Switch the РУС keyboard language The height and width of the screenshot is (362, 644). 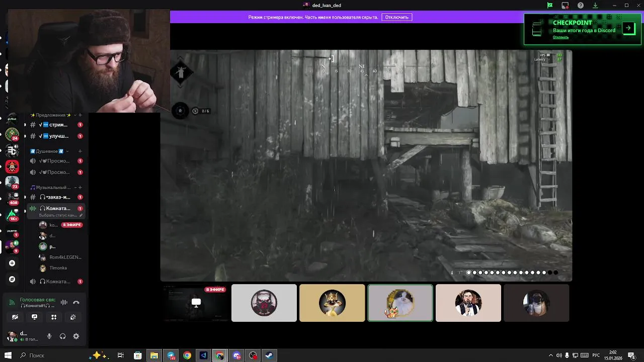pyautogui.click(x=596, y=355)
